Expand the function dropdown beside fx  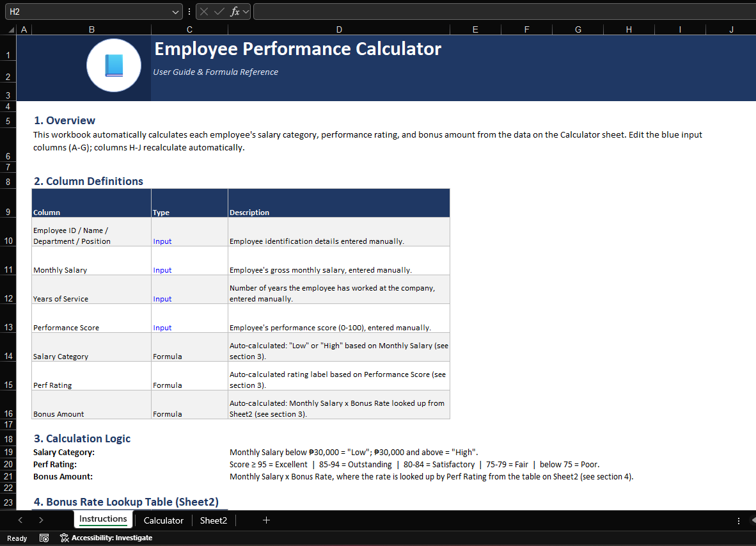246,12
